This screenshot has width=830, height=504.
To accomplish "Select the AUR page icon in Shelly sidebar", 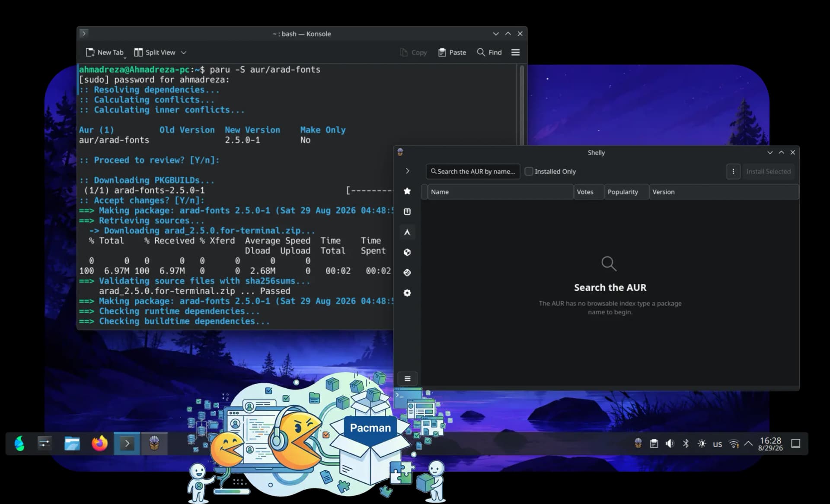I will coord(407,232).
